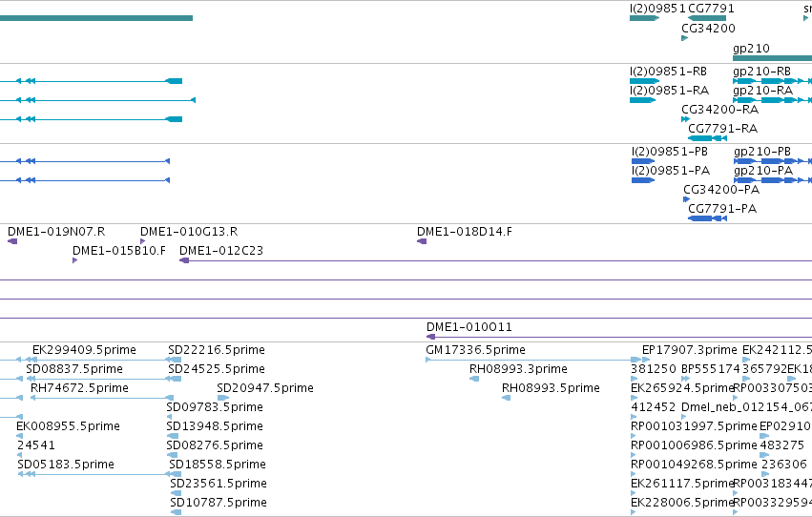The height and width of the screenshot is (517, 812).
Task: Click the l(2)09851 gene label
Action: (657, 9)
